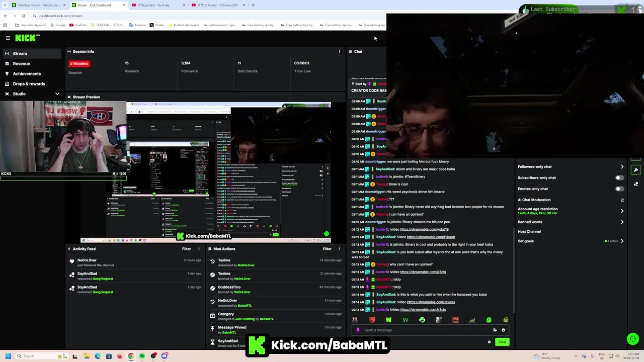Click the chat scrollbar
The width and height of the screenshot is (644, 362).
click(513, 270)
